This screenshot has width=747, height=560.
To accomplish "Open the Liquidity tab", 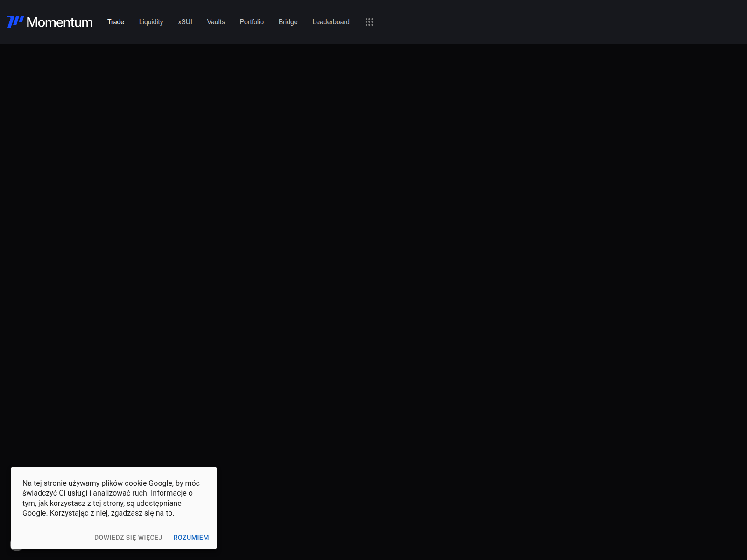I will 151,22.
